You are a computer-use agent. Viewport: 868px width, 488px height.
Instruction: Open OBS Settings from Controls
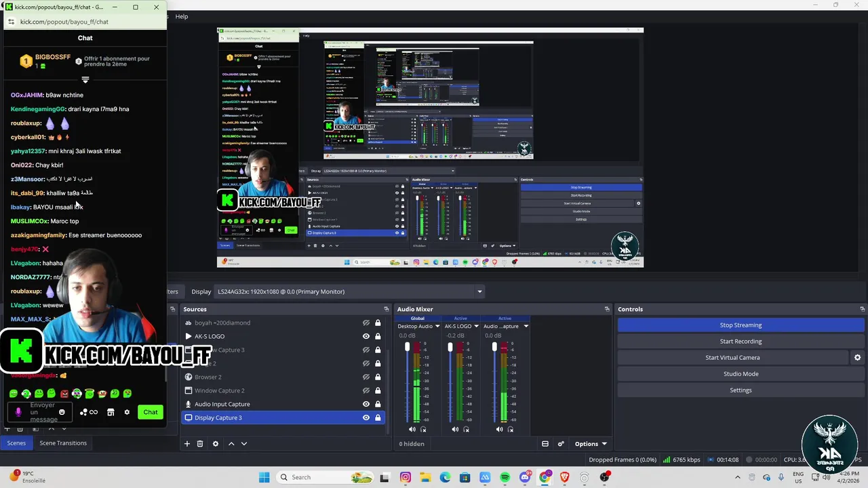point(741,390)
